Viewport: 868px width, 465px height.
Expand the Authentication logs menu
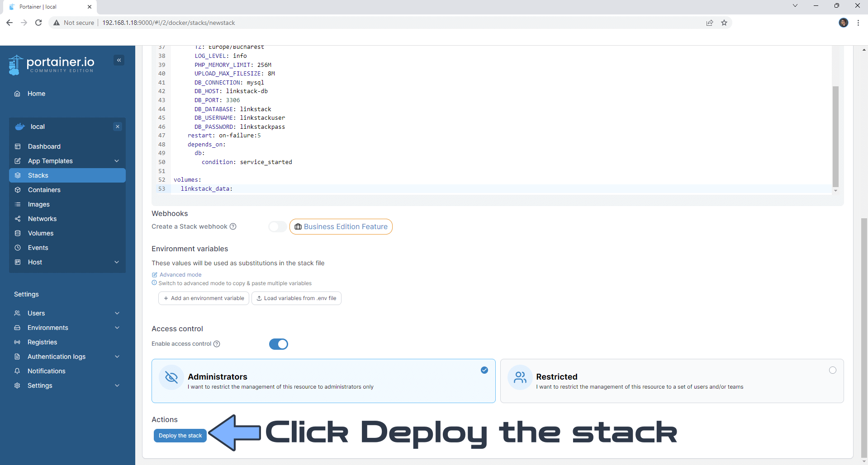[x=57, y=357]
